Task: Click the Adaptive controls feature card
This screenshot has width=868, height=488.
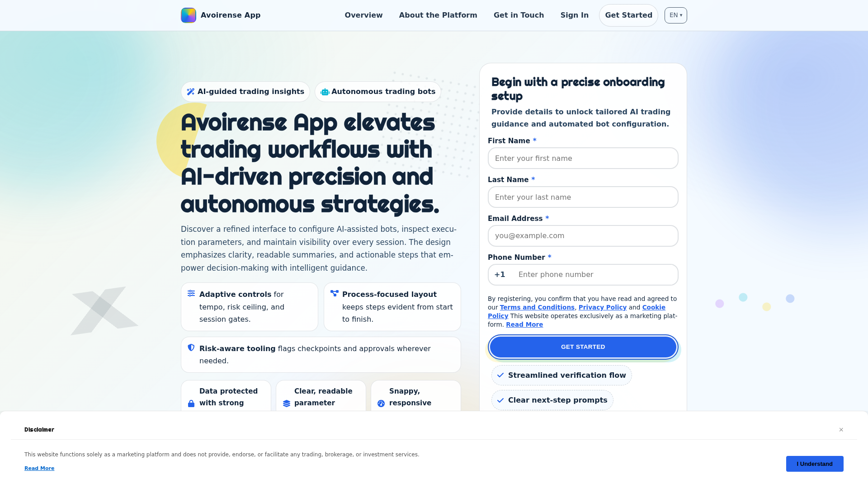Action: click(x=250, y=307)
